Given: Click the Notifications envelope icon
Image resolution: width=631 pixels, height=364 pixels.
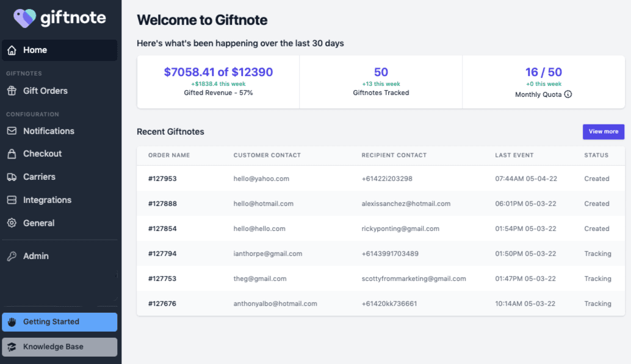Looking at the screenshot, I should [12, 131].
